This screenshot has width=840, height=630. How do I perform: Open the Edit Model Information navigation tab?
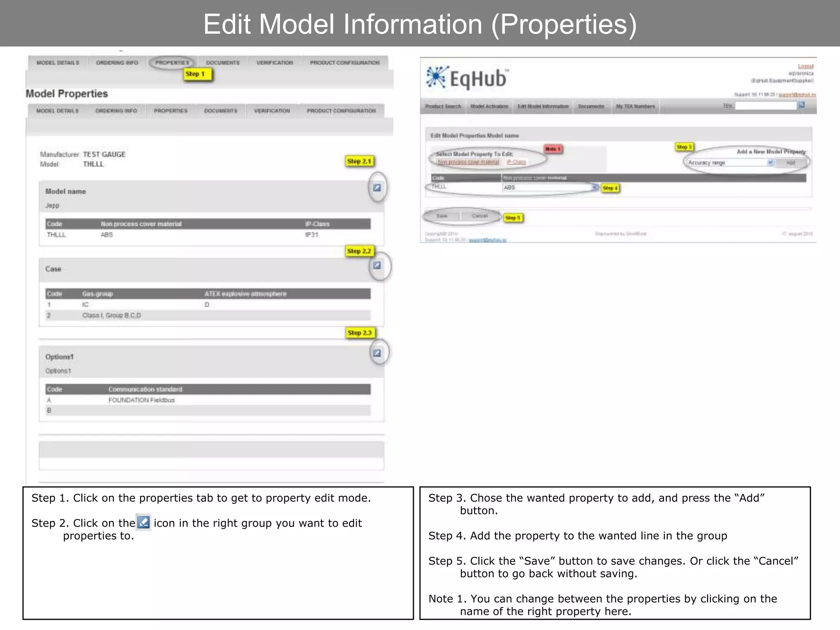click(543, 106)
